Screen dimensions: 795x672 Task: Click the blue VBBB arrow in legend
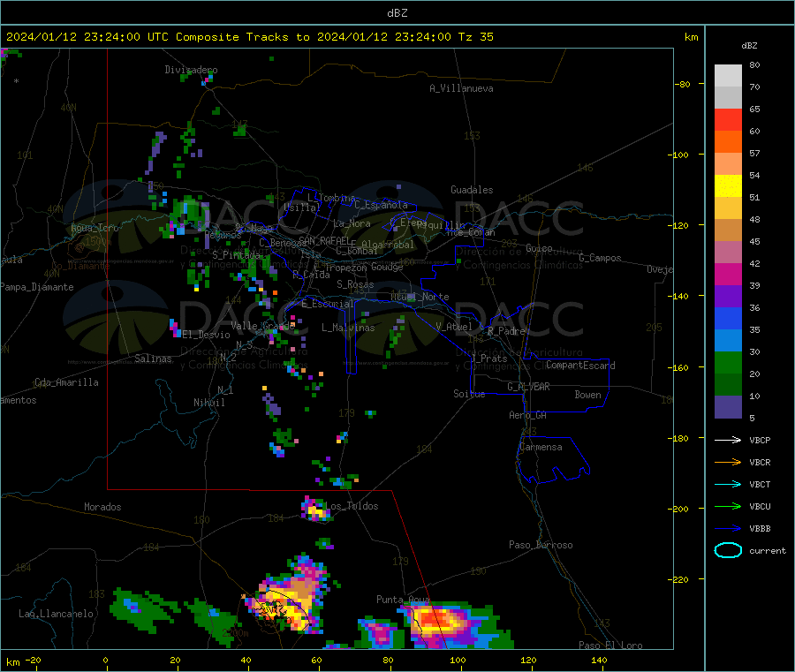pyautogui.click(x=728, y=529)
